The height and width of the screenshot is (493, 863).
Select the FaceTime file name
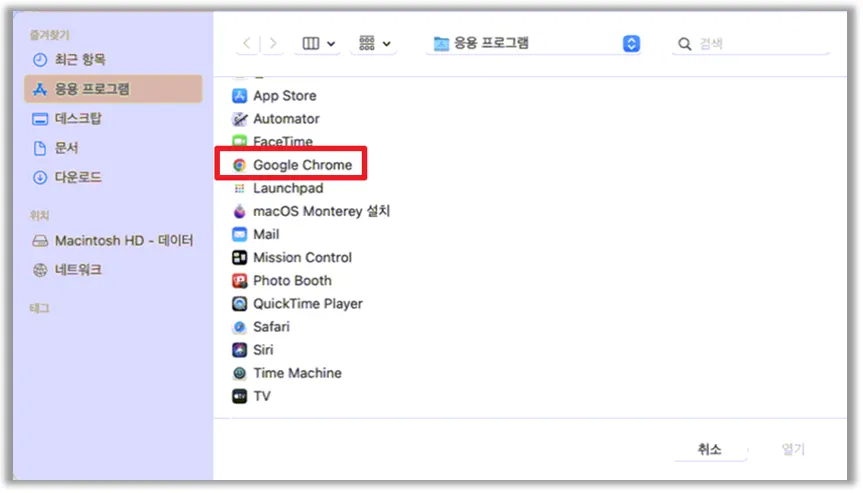[x=283, y=141]
